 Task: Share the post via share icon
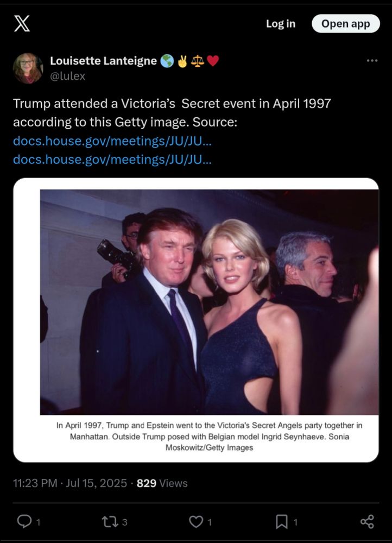click(x=367, y=521)
